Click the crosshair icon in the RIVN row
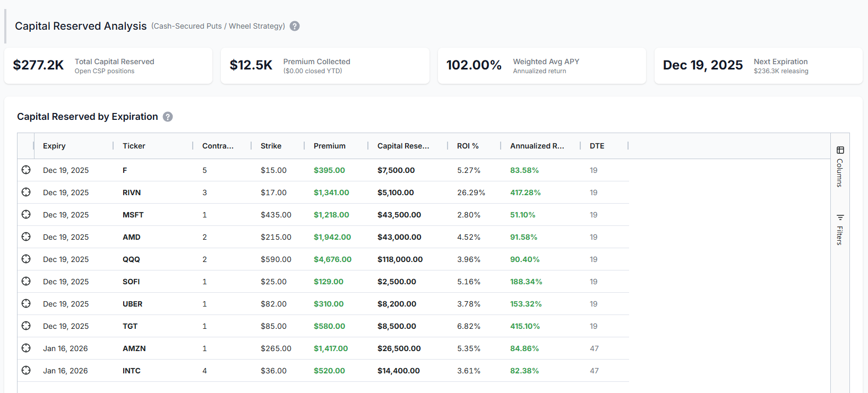Image resolution: width=868 pixels, height=393 pixels. click(x=26, y=192)
